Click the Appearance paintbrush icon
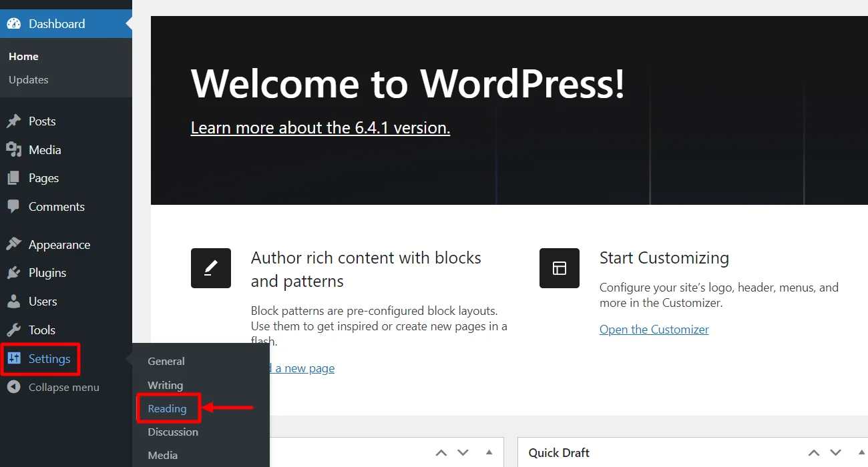 13,245
